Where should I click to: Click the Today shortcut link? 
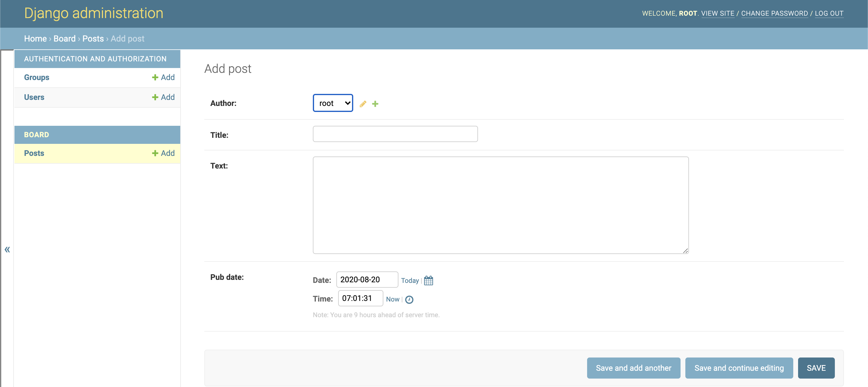click(x=410, y=280)
